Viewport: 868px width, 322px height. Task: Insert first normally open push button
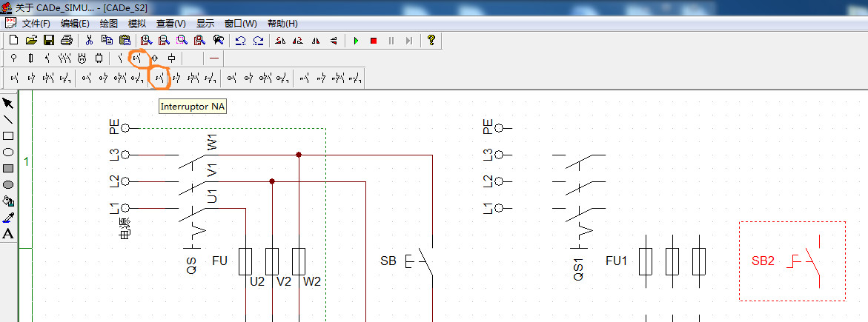pyautogui.click(x=15, y=79)
